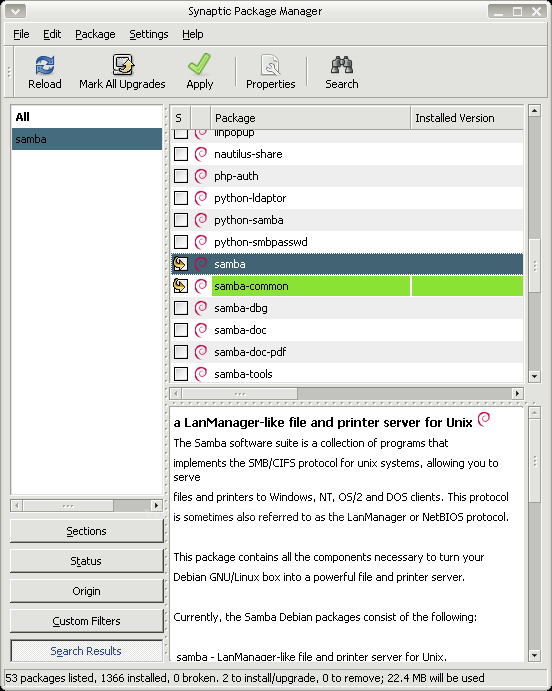The image size is (552, 691).
Task: Click the Debian swirl icon beside samba-tools
Action: coord(201,374)
